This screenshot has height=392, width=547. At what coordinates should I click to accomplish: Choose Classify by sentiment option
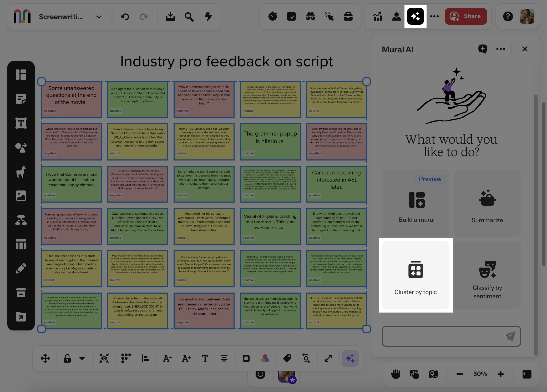pyautogui.click(x=487, y=275)
